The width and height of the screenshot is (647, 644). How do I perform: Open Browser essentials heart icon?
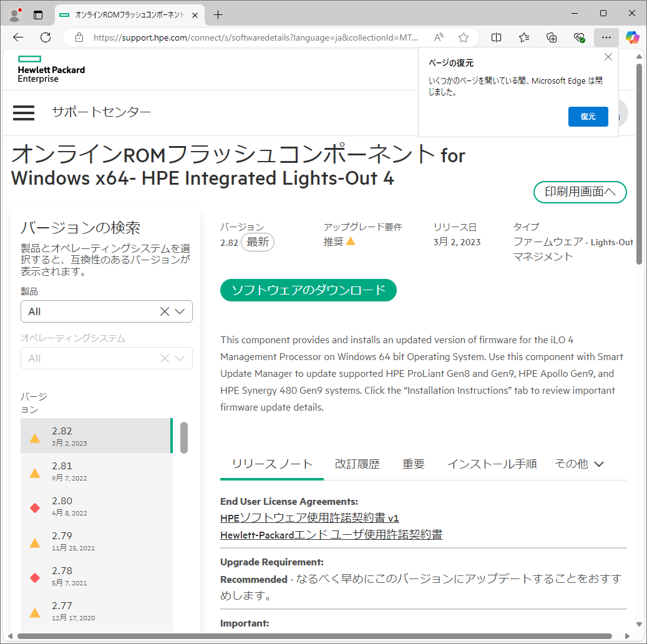(580, 37)
